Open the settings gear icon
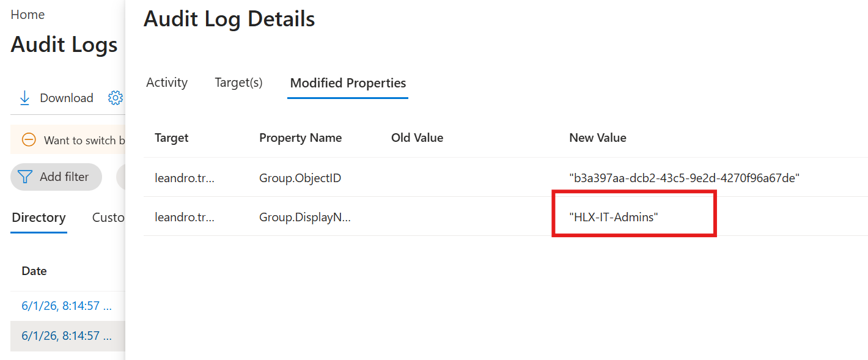Viewport: 868px width, 360px height. (116, 98)
